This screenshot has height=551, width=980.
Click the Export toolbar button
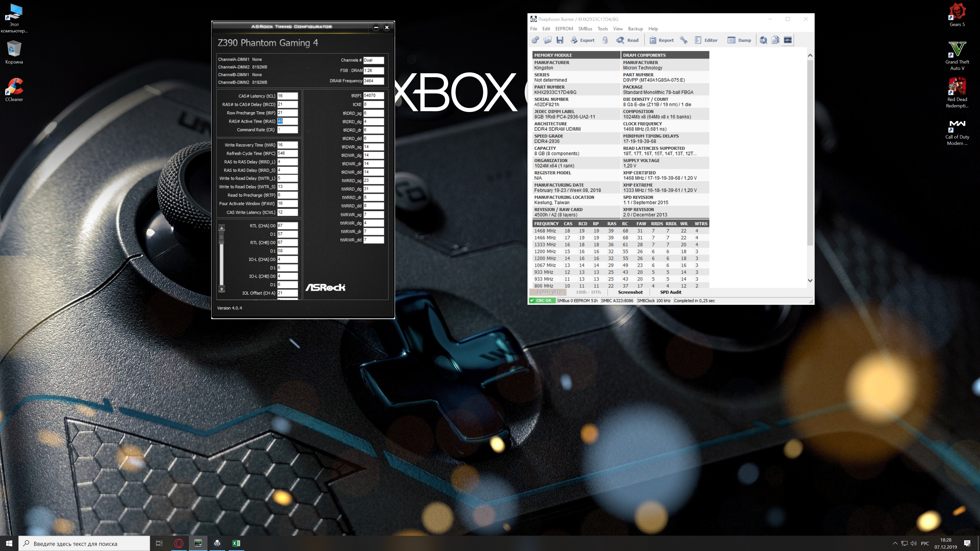(582, 40)
